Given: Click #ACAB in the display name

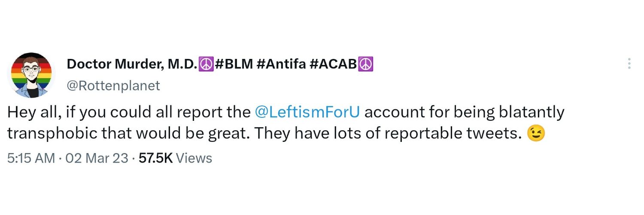Looking at the screenshot, I should tap(333, 64).
